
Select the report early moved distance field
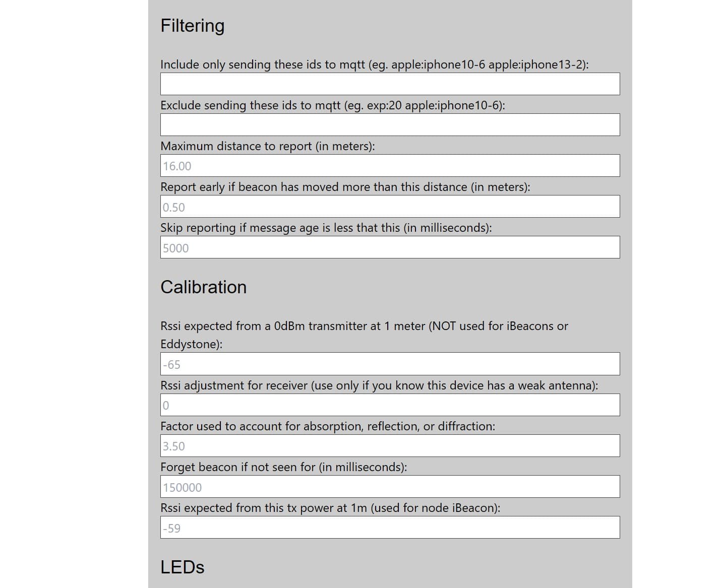click(x=390, y=207)
